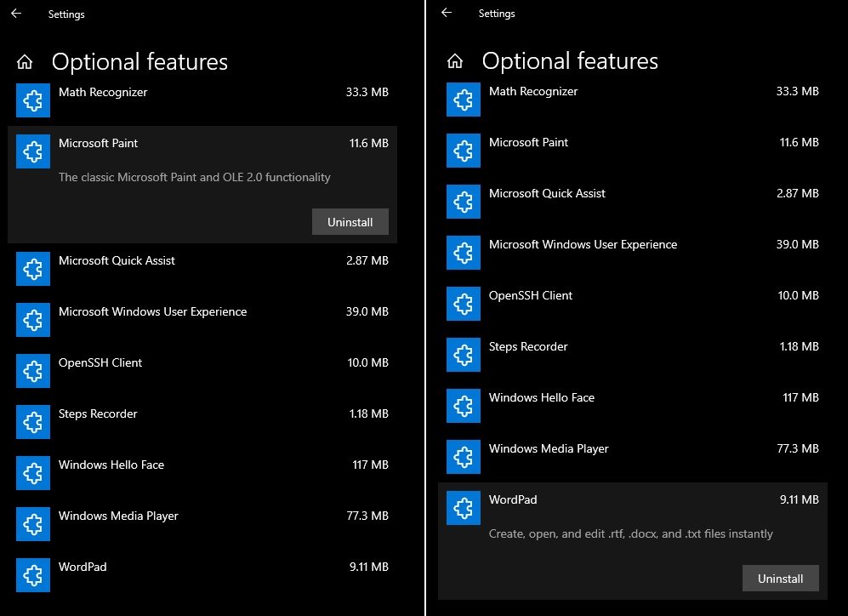
Task: Click Math Recognizer puzzle icon in left window
Action: tap(33, 100)
